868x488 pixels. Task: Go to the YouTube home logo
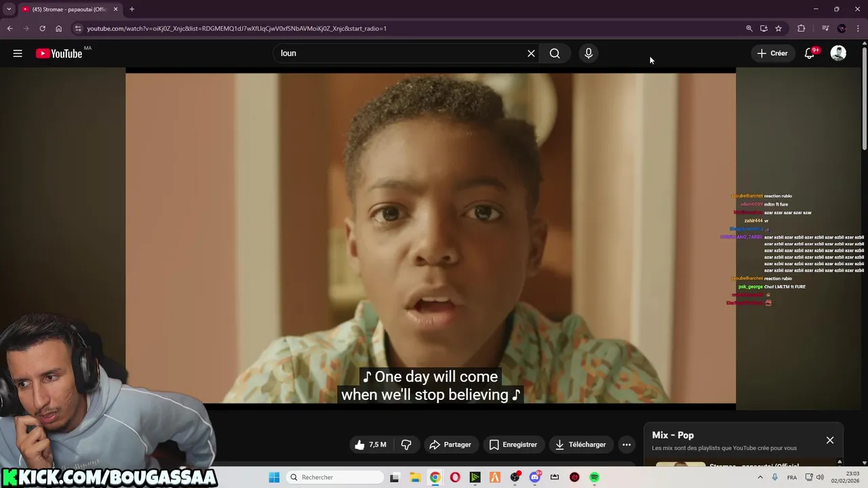coord(59,54)
